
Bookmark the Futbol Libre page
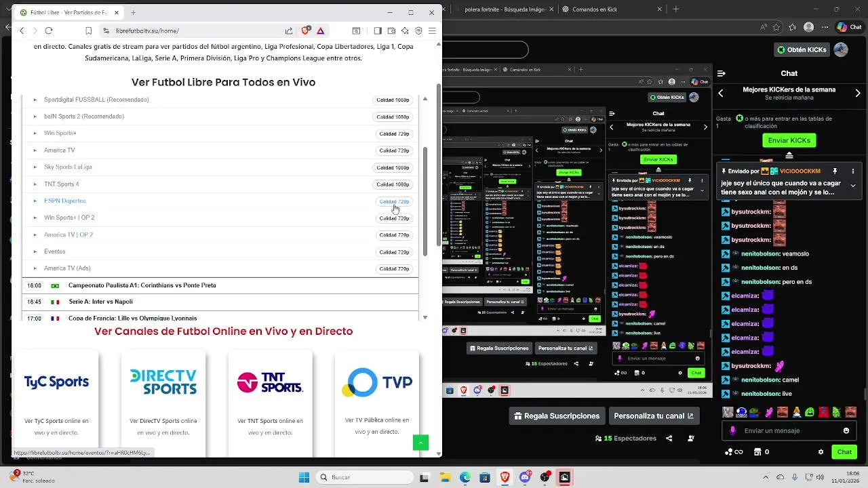(89, 30)
